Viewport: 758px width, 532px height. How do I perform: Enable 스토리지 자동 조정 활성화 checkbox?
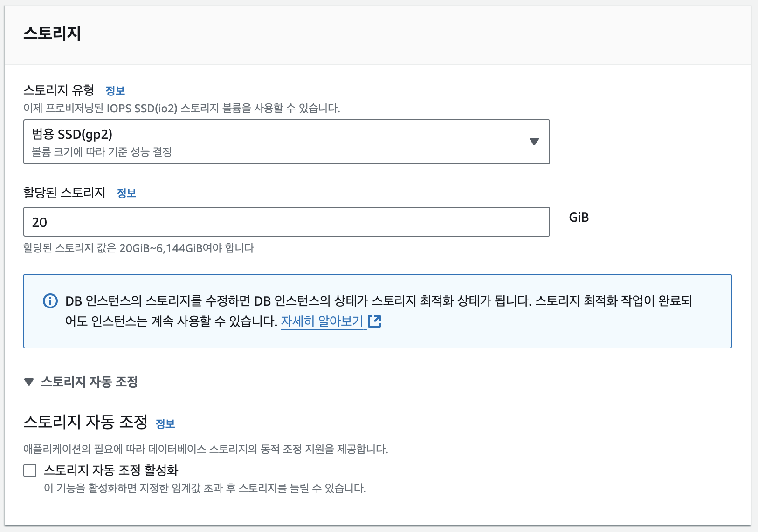tap(30, 471)
